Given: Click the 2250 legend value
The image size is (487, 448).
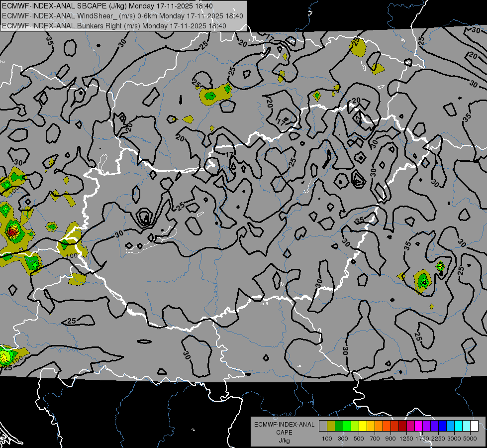Looking at the screenshot, I should (438, 439).
